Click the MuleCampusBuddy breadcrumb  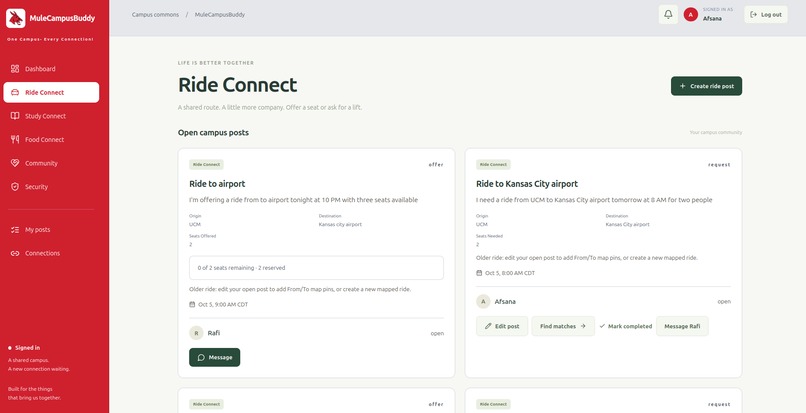(x=219, y=14)
